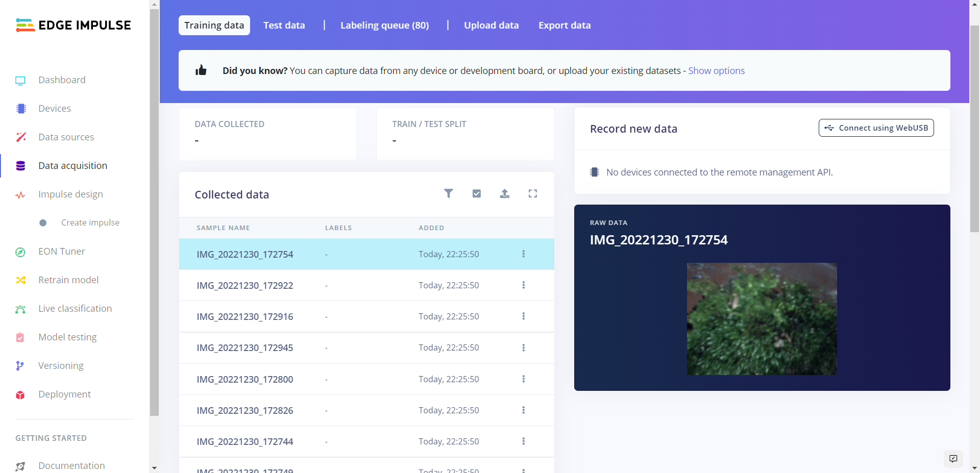
Task: Expand Collected data to fullscreen
Action: point(533,193)
